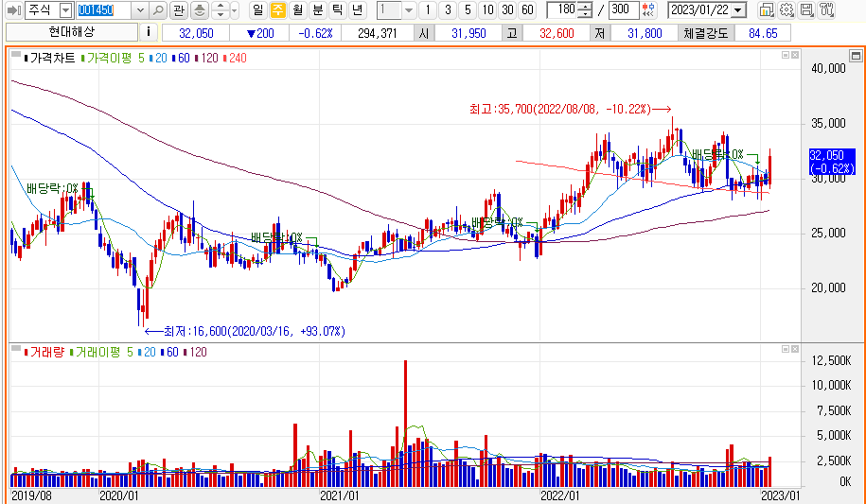The image size is (866, 504).
Task: Open the date picker dropdown 2023/01/22
Action: (738, 10)
